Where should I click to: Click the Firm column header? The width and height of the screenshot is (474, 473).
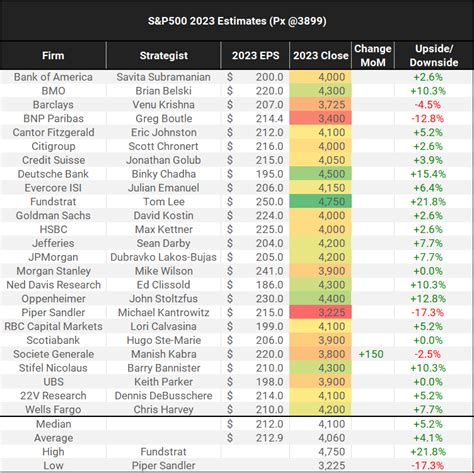[x=53, y=55]
